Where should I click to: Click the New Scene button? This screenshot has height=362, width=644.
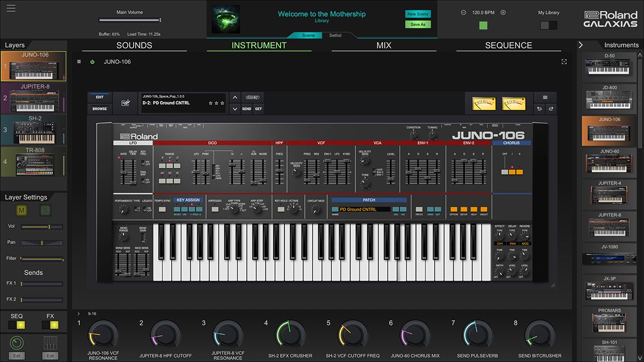click(418, 14)
